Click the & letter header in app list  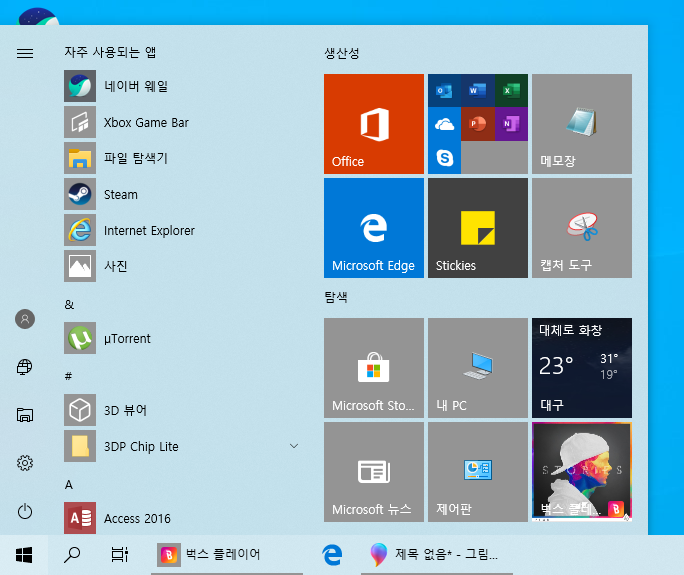[x=69, y=305]
